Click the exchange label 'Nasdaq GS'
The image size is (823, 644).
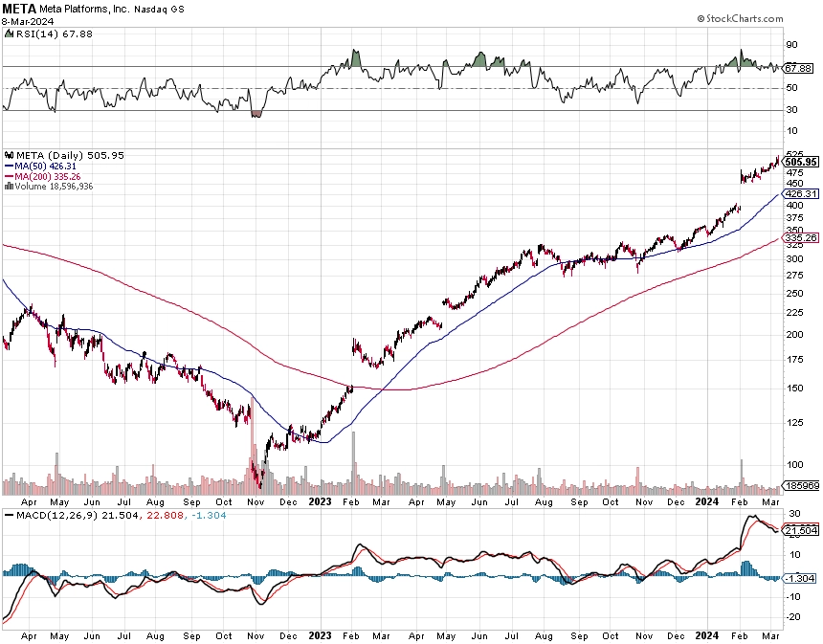159,10
